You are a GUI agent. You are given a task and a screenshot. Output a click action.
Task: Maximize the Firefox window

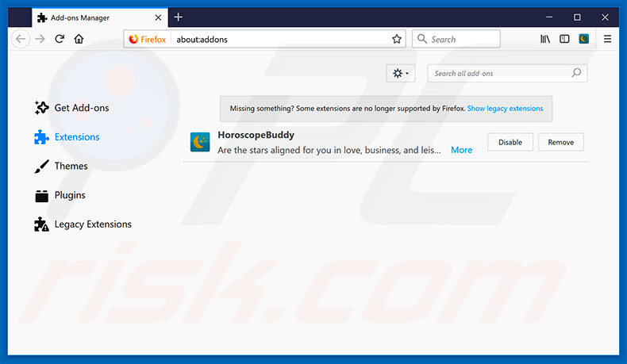coord(577,17)
